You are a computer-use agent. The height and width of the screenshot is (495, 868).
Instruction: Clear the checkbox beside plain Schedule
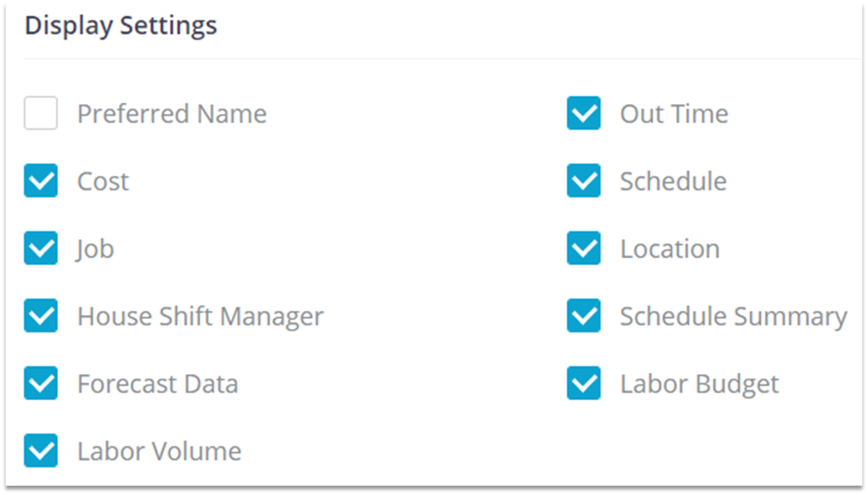[x=584, y=182]
